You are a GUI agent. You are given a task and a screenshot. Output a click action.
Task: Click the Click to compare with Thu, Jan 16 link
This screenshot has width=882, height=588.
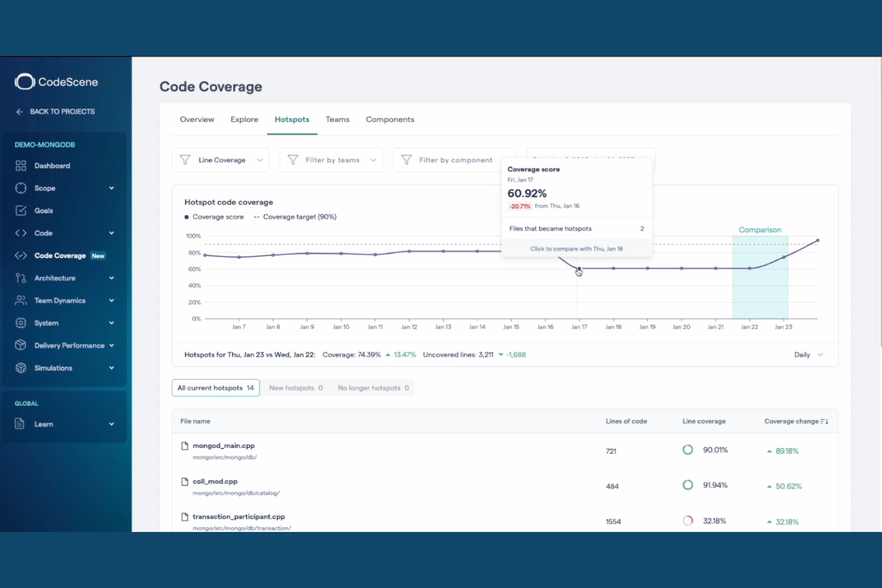click(x=576, y=249)
